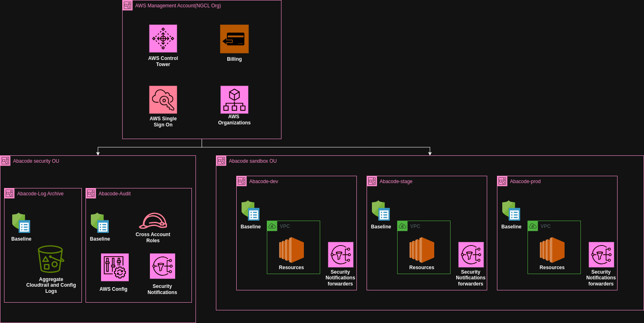Click the 'AWS Single Sign On' caption
The height and width of the screenshot is (323, 644).
[x=163, y=122]
